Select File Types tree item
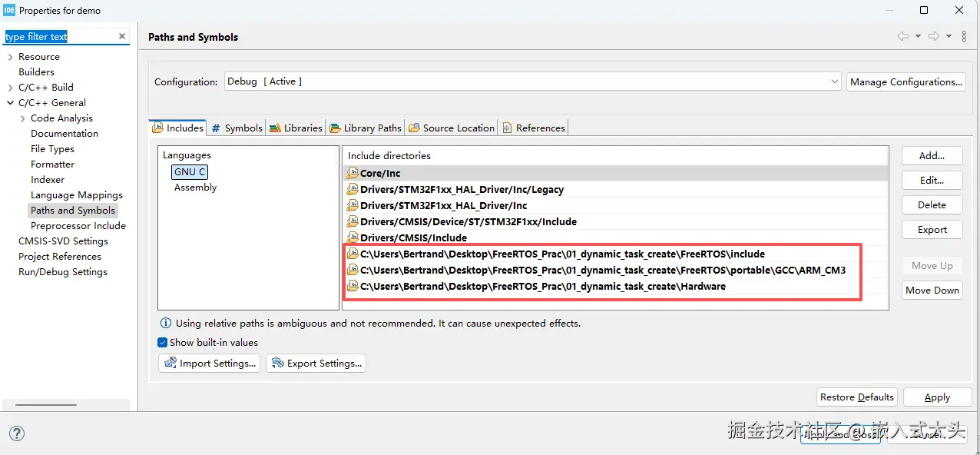The image size is (980, 455). pos(52,149)
